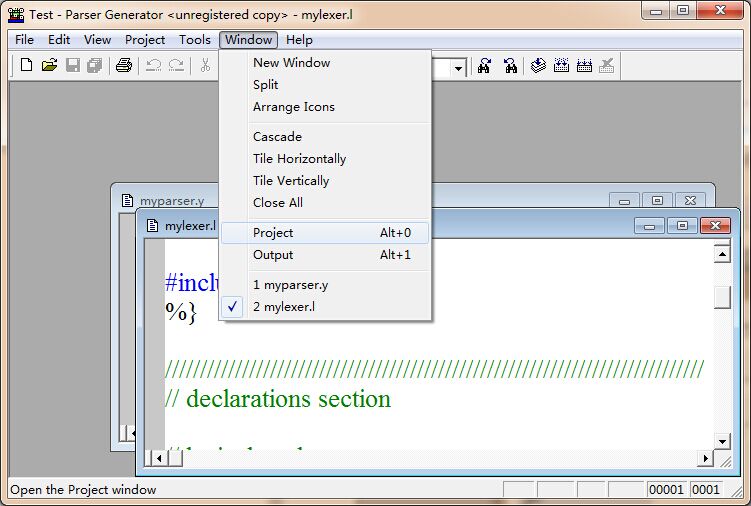This screenshot has height=506, width=751.
Task: Open the Project menu in menu bar
Action: click(145, 40)
